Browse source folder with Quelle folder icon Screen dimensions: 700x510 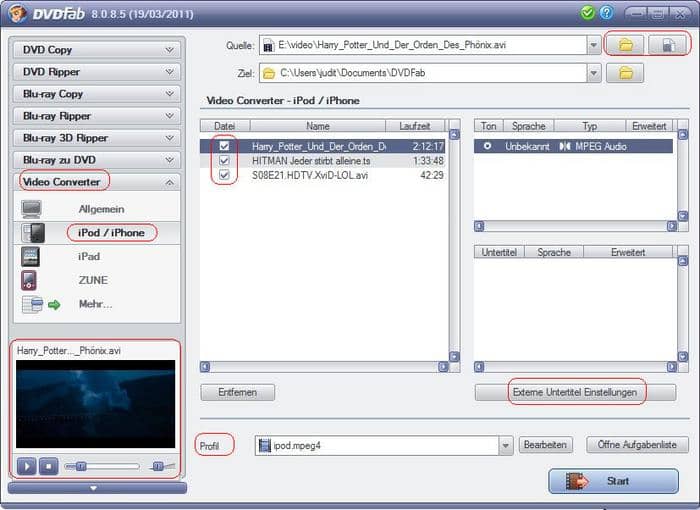625,45
